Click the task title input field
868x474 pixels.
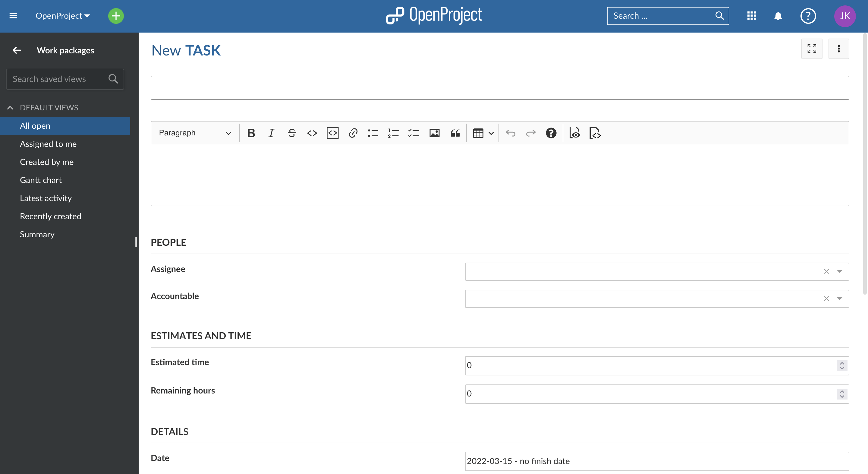click(x=500, y=87)
